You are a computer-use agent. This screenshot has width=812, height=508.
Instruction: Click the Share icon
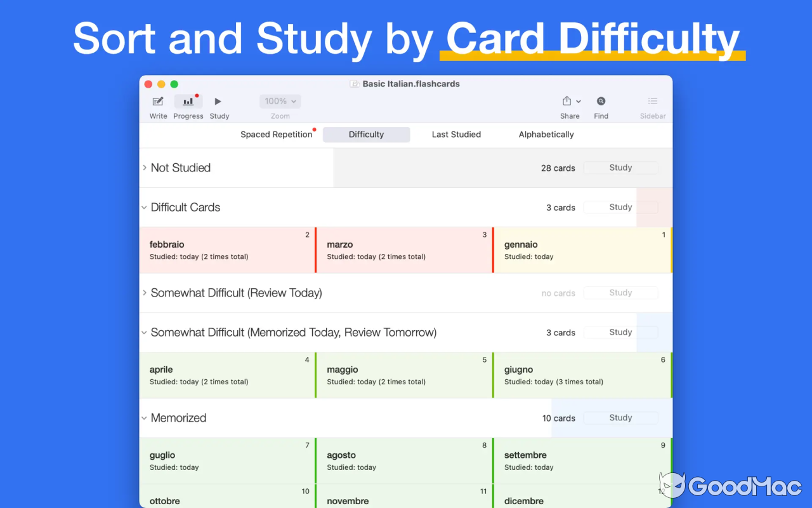point(565,101)
